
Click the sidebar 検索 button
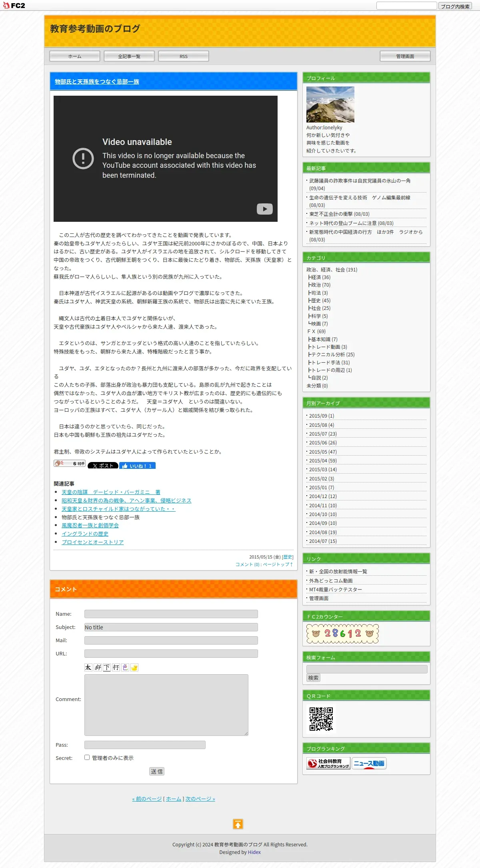314,678
